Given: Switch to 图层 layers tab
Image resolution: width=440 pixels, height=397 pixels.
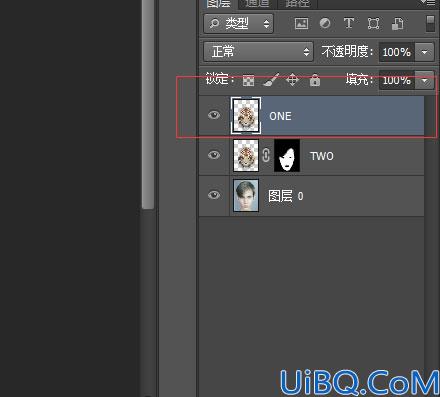Looking at the screenshot, I should pos(219,3).
